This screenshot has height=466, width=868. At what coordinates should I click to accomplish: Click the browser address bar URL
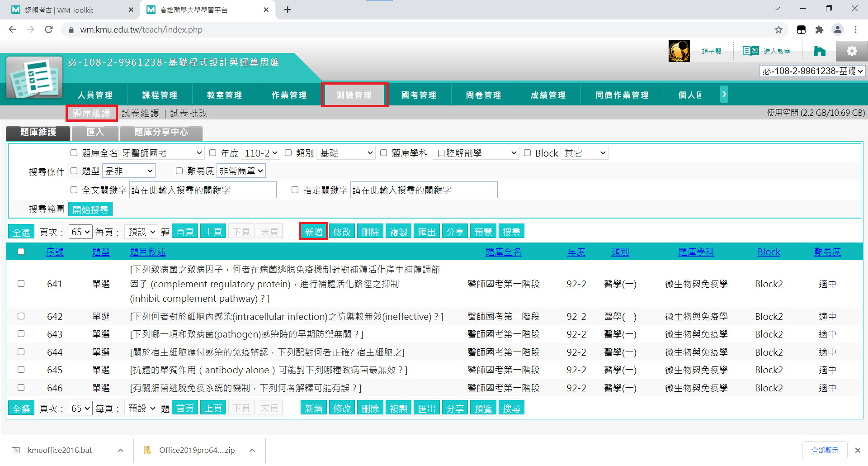point(142,30)
